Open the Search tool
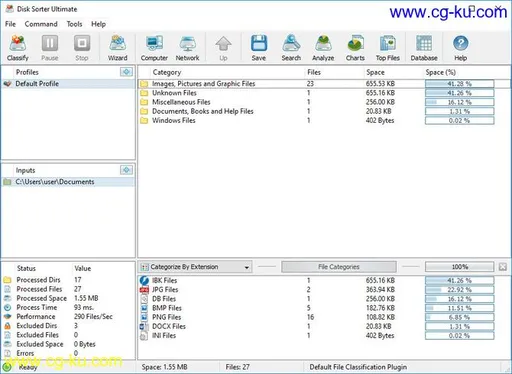 tap(291, 48)
